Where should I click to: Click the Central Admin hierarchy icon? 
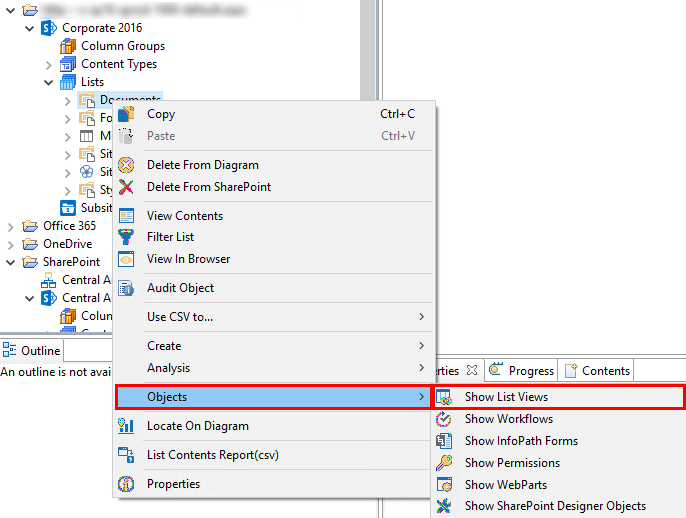click(x=49, y=280)
